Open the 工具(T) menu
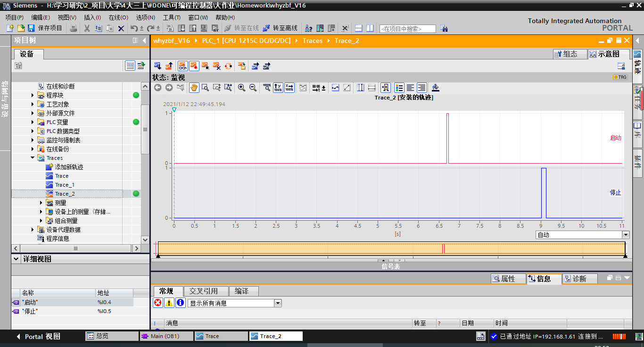This screenshot has height=347, width=644. pos(172,17)
